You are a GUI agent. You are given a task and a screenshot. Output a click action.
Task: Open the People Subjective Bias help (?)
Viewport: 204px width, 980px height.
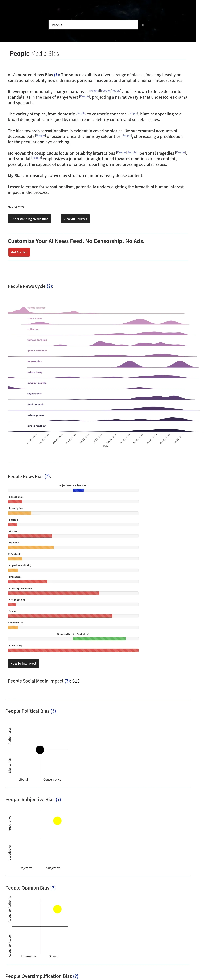[x=58, y=799]
